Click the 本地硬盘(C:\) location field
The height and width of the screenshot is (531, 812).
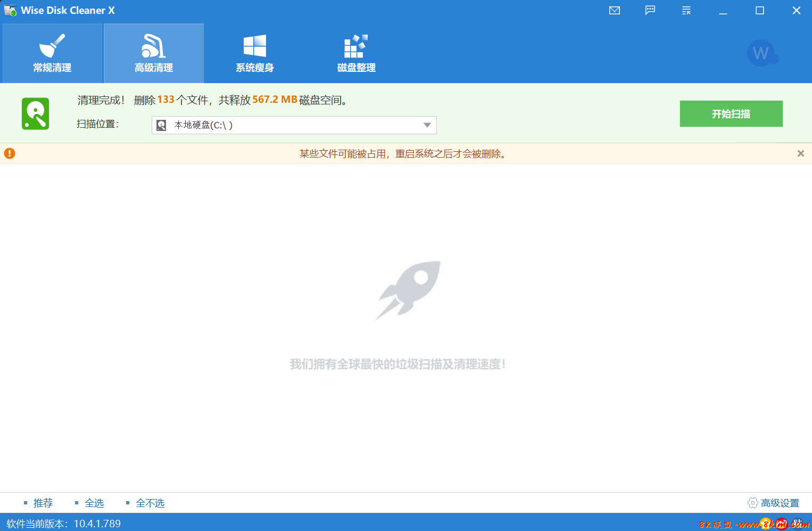[x=287, y=125]
